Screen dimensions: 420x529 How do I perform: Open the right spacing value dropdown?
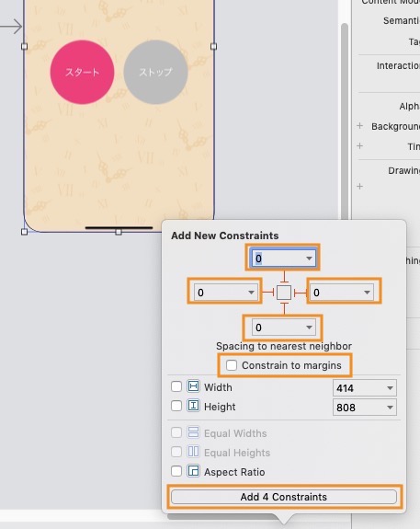point(367,293)
